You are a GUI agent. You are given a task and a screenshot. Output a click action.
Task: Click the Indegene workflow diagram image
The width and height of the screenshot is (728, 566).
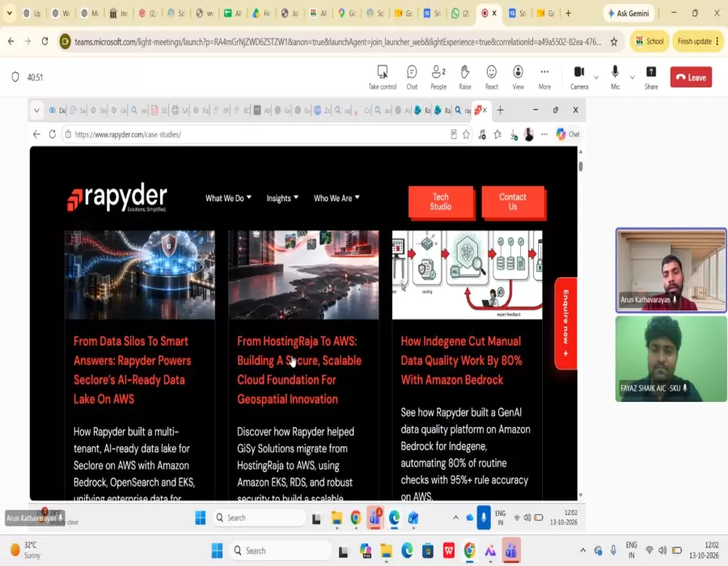click(467, 275)
